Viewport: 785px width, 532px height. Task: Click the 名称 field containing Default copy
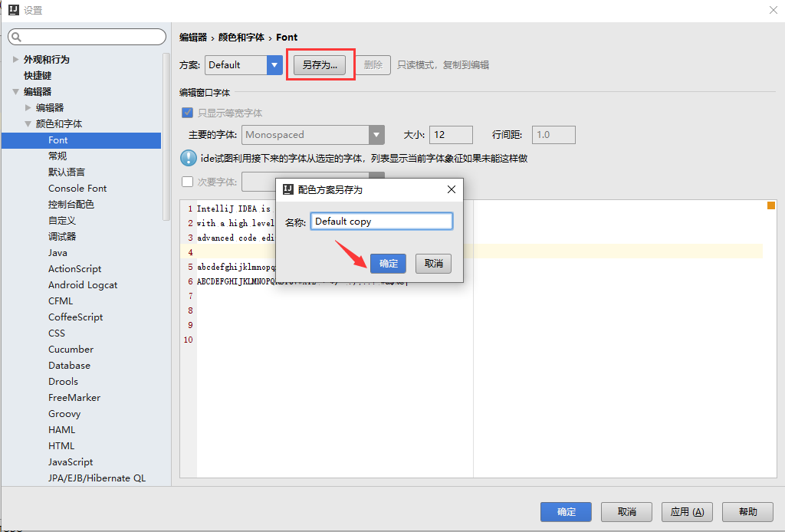[382, 222]
